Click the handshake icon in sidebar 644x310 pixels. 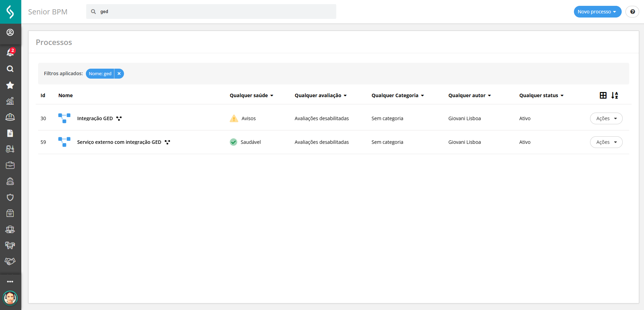pyautogui.click(x=10, y=261)
